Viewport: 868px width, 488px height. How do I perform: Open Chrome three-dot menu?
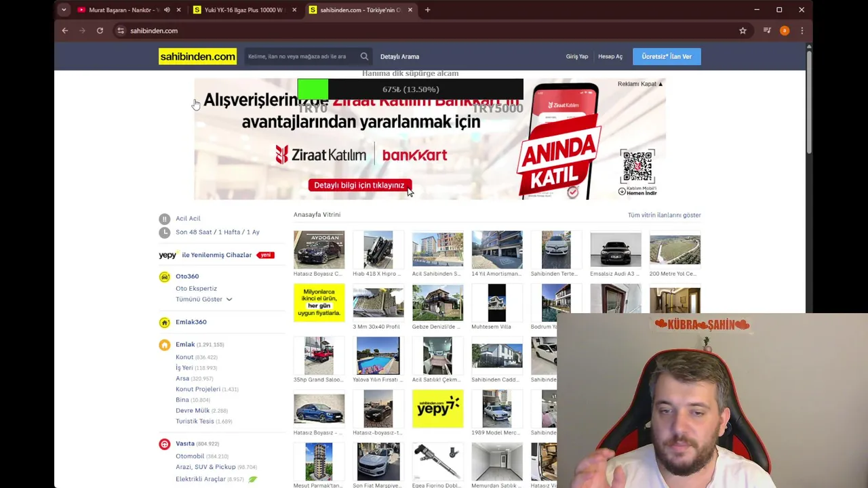pyautogui.click(x=802, y=30)
